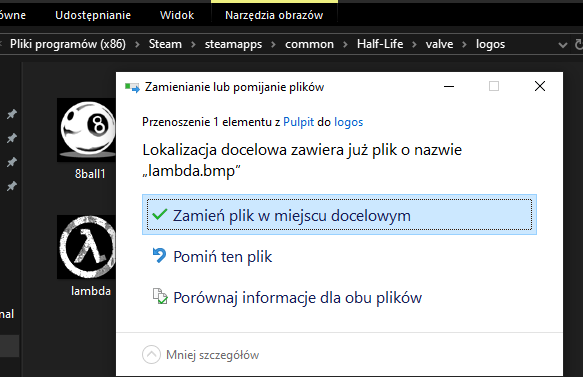Image resolution: width=583 pixels, height=377 pixels.
Task: Go to steamapps breadcrumb
Action: pyautogui.click(x=233, y=44)
